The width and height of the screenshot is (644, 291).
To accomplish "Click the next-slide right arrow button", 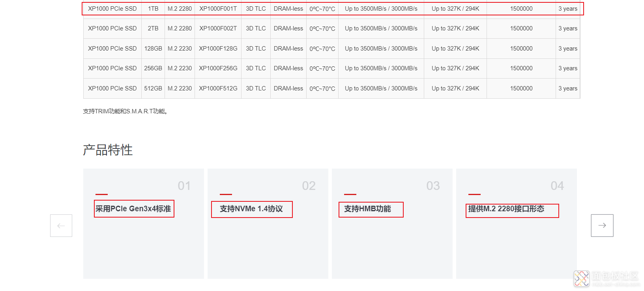I will [602, 225].
